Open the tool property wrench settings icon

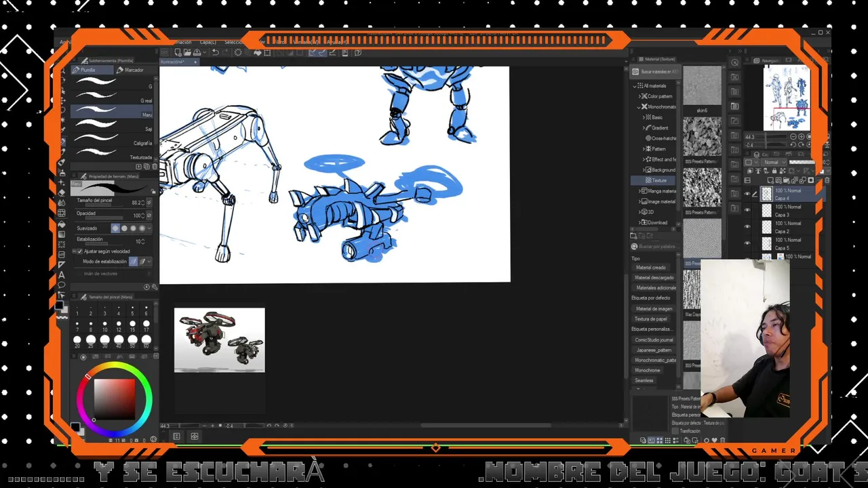[154, 287]
